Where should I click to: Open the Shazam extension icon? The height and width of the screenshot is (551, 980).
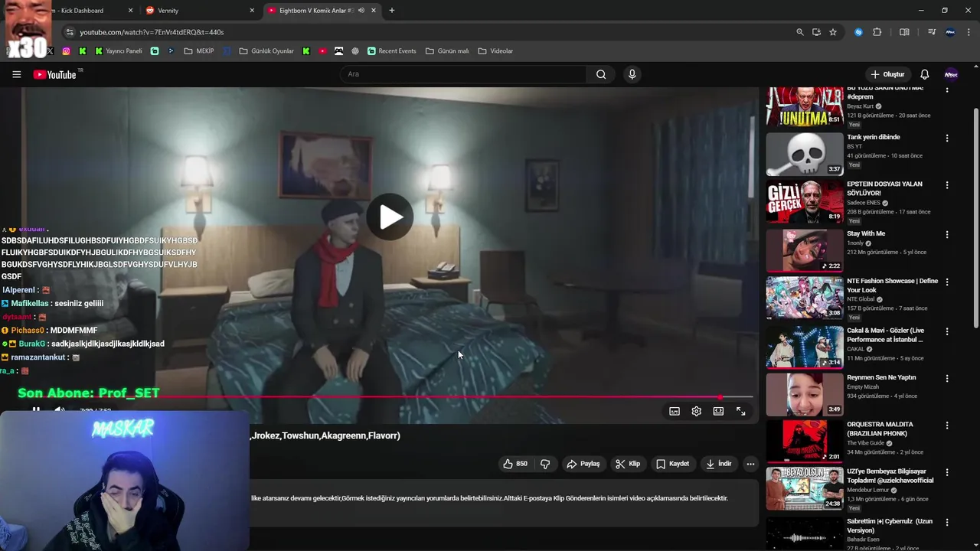858,32
